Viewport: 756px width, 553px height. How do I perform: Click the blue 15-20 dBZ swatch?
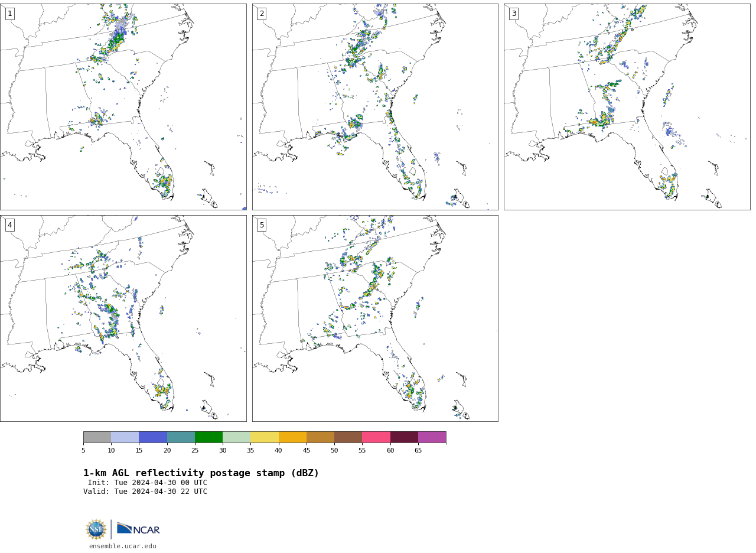(x=153, y=437)
